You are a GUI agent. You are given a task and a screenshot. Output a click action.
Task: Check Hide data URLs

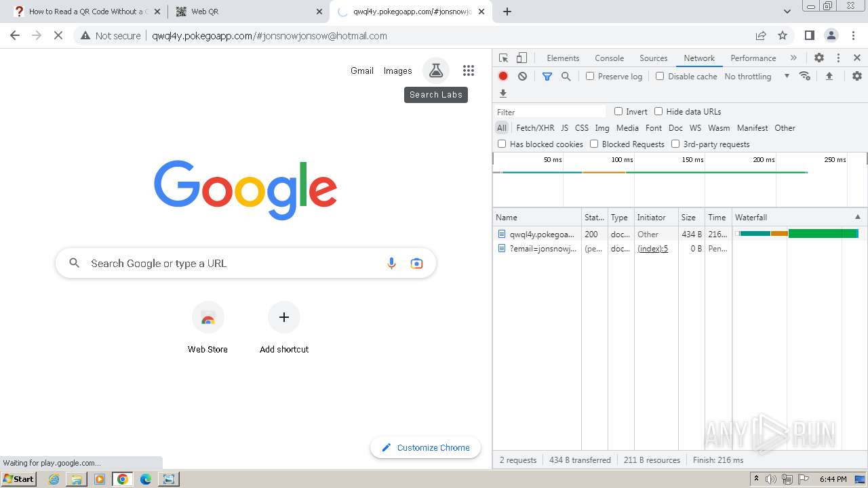point(658,111)
